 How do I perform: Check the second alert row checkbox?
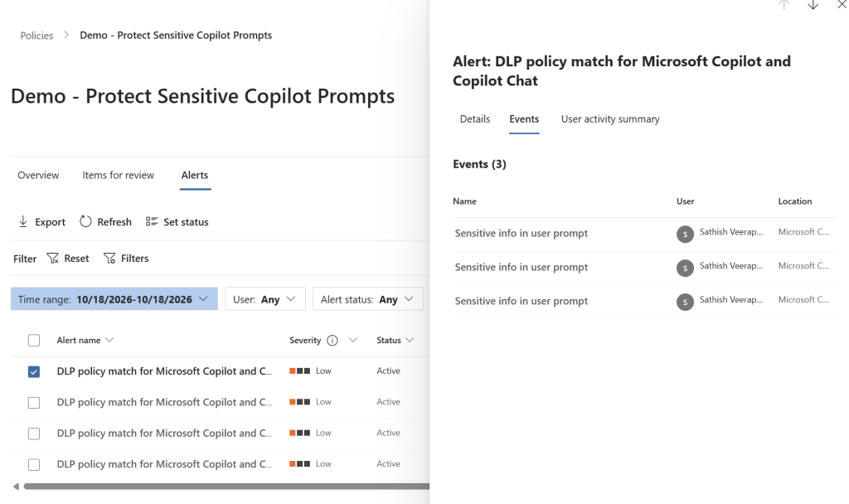[33, 403]
